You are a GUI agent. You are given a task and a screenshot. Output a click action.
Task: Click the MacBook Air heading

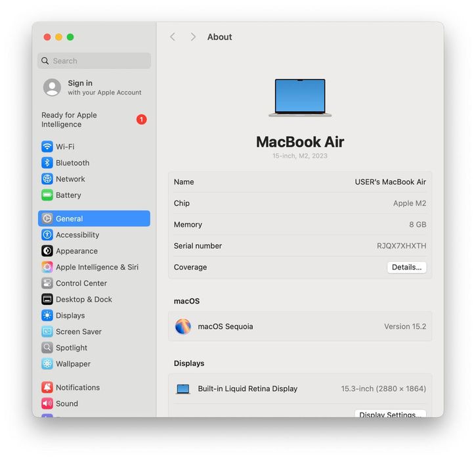[300, 142]
